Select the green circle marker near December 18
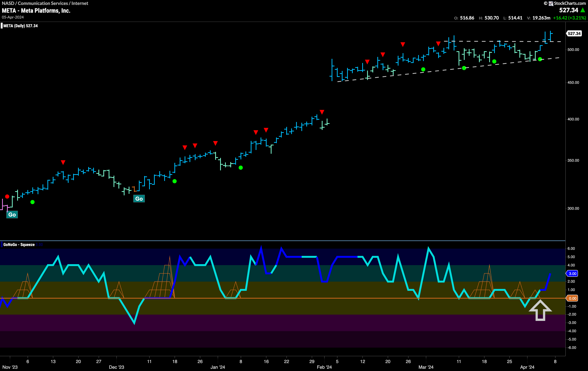588x371 pixels. [x=175, y=181]
